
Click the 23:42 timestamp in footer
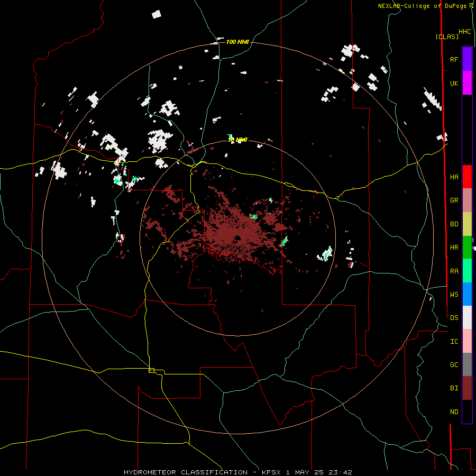(340, 472)
